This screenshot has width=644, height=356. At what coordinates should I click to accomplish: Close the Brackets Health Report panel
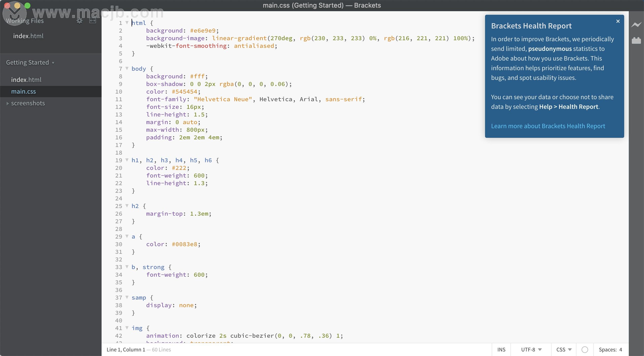(618, 21)
